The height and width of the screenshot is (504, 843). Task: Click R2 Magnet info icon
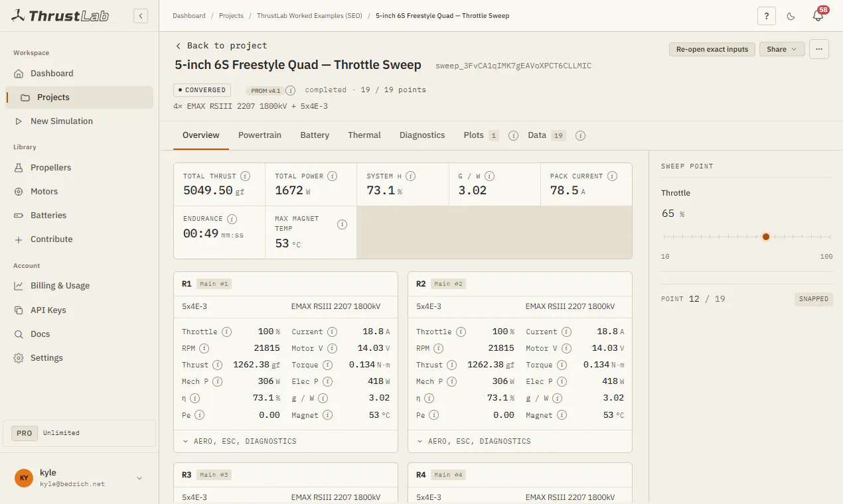[x=562, y=415]
